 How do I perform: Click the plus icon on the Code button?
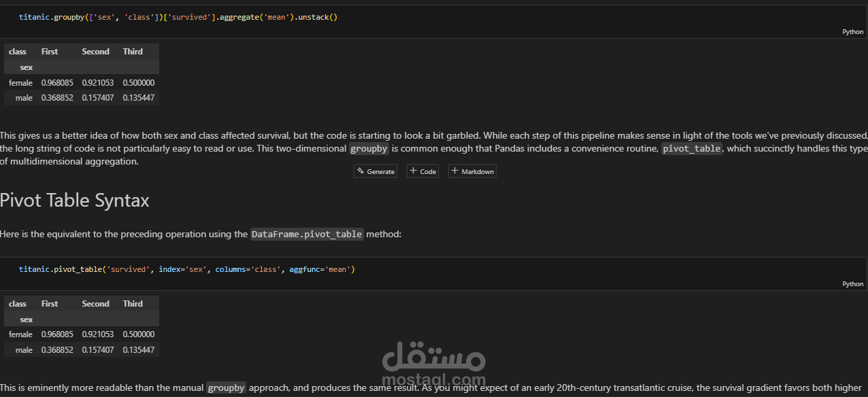coord(412,171)
